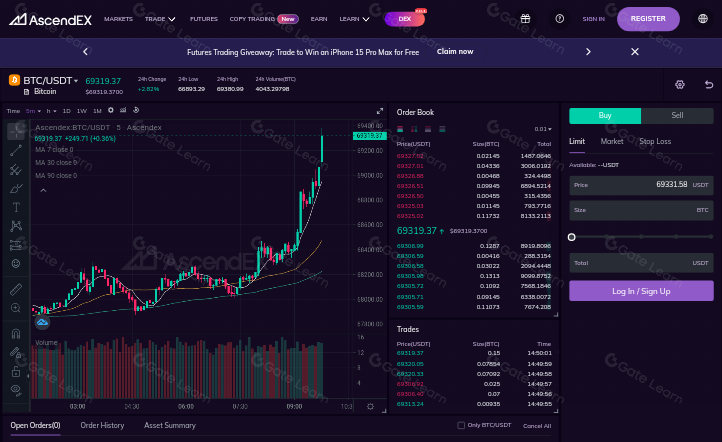The height and width of the screenshot is (442, 722).
Task: Click Cancel All orders
Action: click(537, 426)
